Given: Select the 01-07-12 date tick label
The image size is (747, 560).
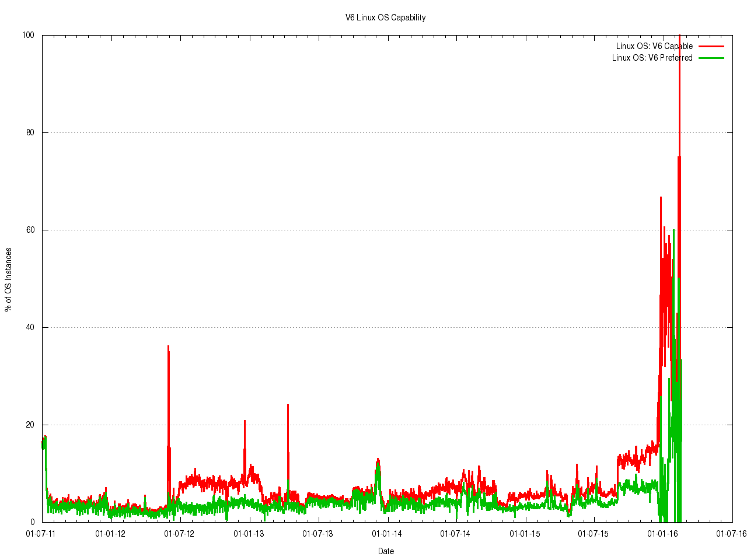Looking at the screenshot, I should pos(179,533).
